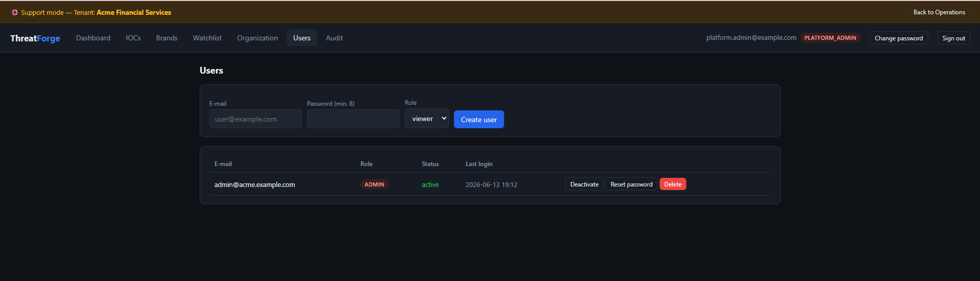The width and height of the screenshot is (980, 281).
Task: Navigate to the Organization tab
Action: [x=257, y=38]
